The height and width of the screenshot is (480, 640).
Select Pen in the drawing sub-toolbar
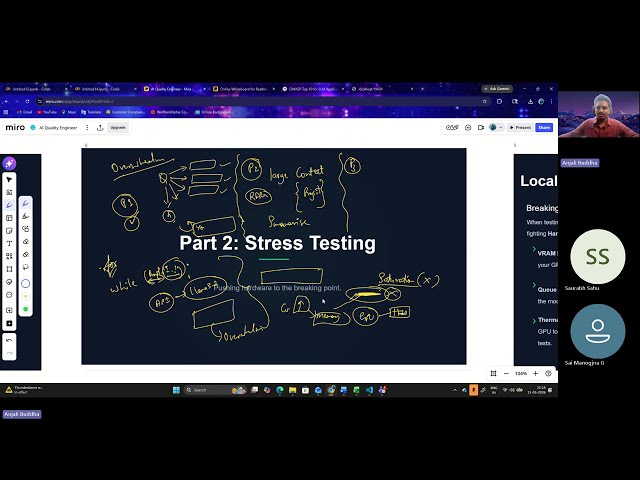pos(25,203)
